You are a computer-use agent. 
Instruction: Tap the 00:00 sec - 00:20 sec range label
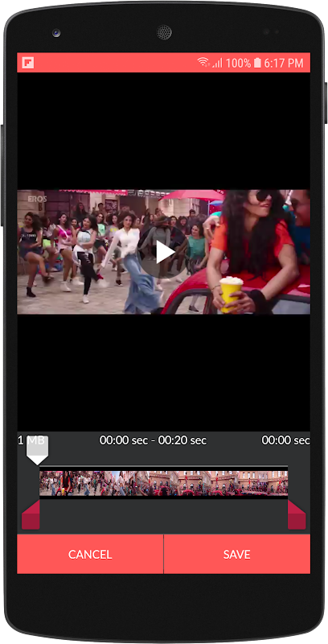tap(153, 440)
